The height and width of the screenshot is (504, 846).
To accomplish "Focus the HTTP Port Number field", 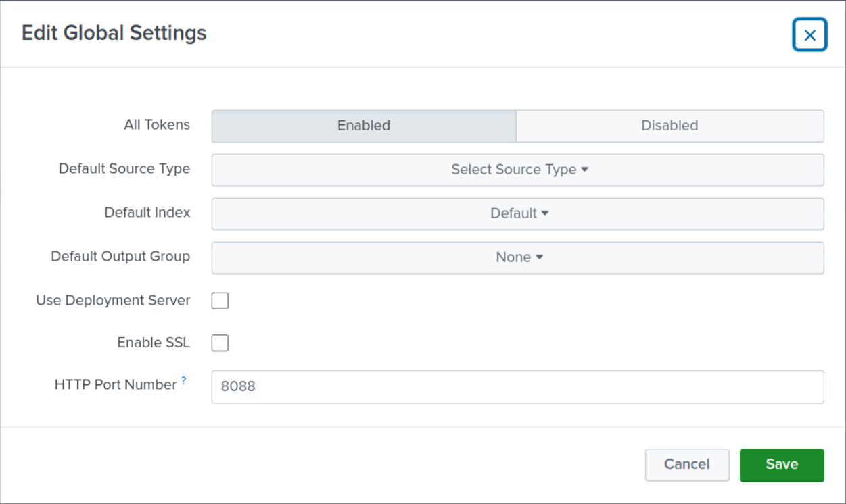I will [517, 387].
